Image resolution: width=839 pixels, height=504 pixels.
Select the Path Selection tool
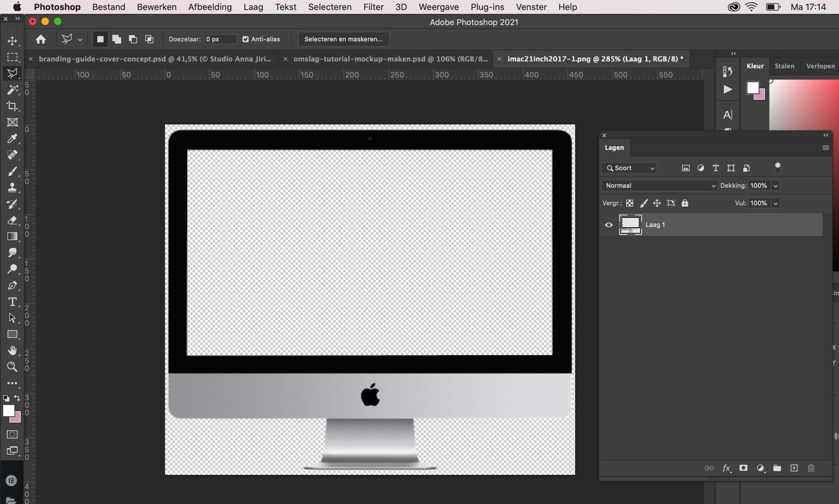tap(12, 318)
